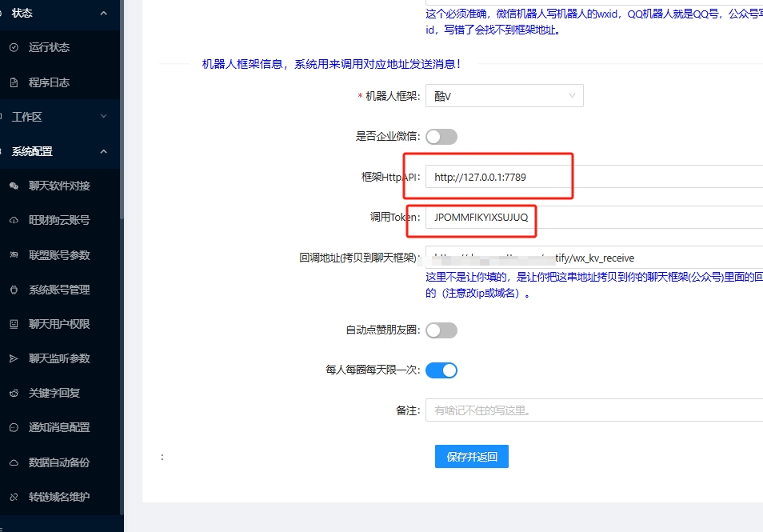Click the 系统账号管理 icon

click(14, 290)
